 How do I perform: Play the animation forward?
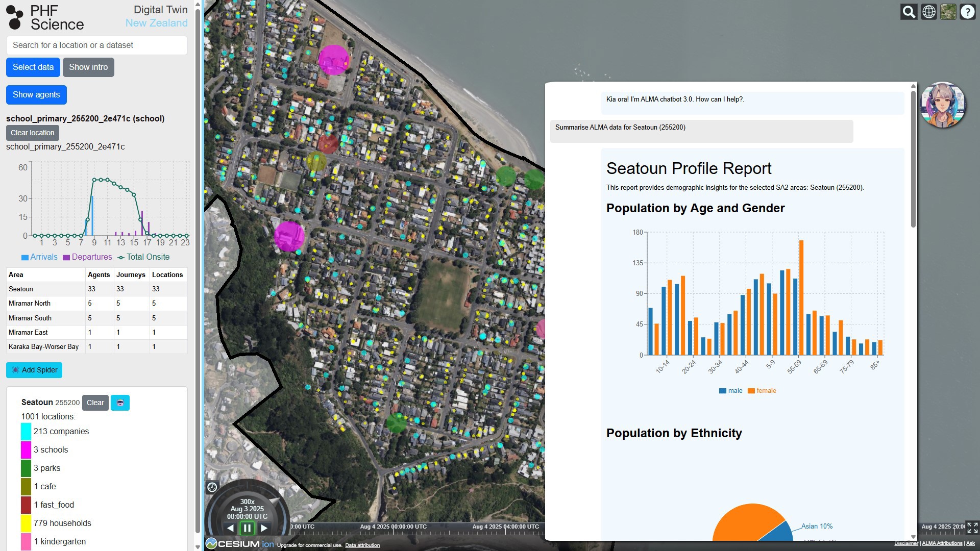click(264, 528)
